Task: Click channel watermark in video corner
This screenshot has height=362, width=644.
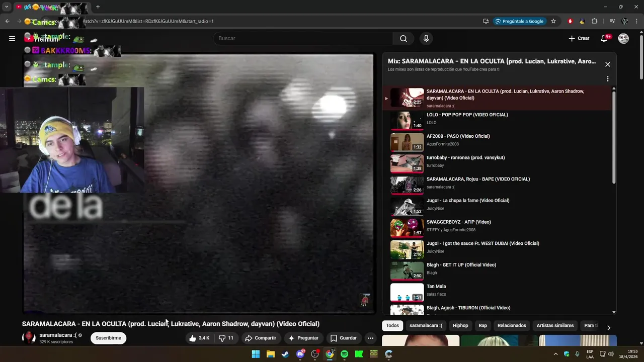Action: [x=365, y=300]
